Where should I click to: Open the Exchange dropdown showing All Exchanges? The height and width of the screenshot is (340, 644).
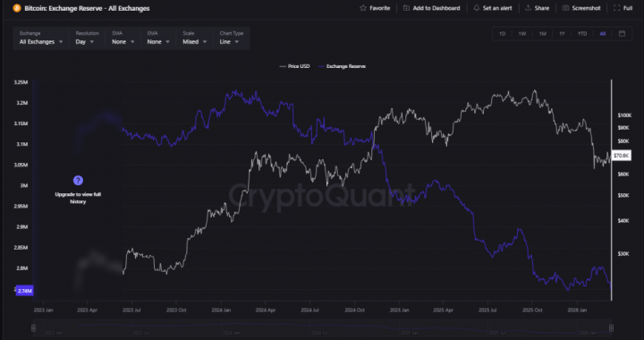(x=41, y=38)
